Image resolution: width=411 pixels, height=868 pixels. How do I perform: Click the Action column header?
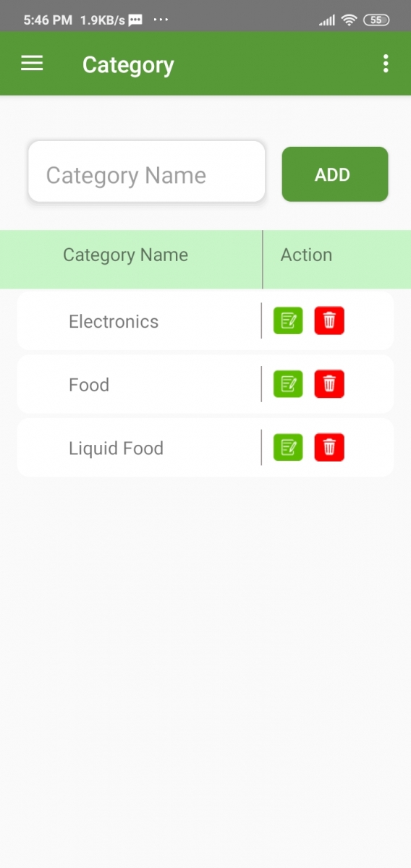tap(306, 255)
